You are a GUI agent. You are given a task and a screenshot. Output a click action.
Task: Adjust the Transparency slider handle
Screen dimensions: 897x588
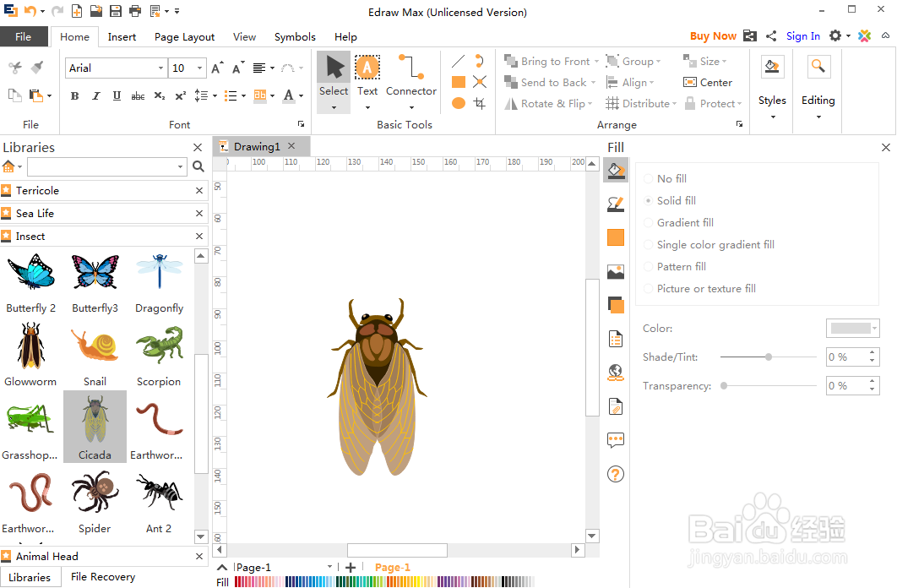(x=724, y=385)
